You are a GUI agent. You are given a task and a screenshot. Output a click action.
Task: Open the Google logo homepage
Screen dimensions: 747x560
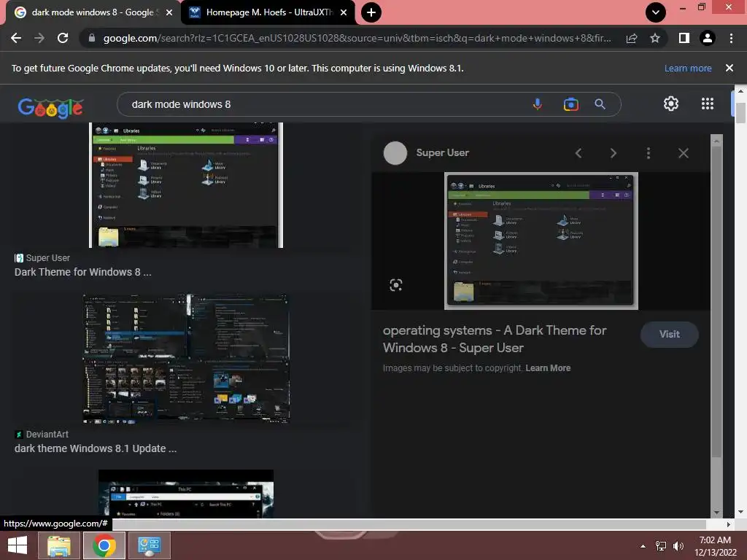tap(50, 107)
